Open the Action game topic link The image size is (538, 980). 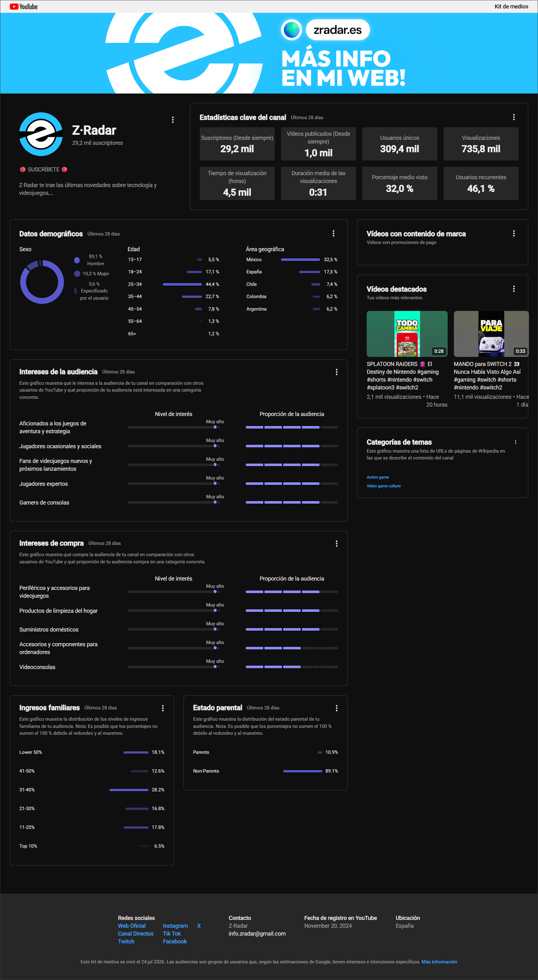(x=378, y=477)
